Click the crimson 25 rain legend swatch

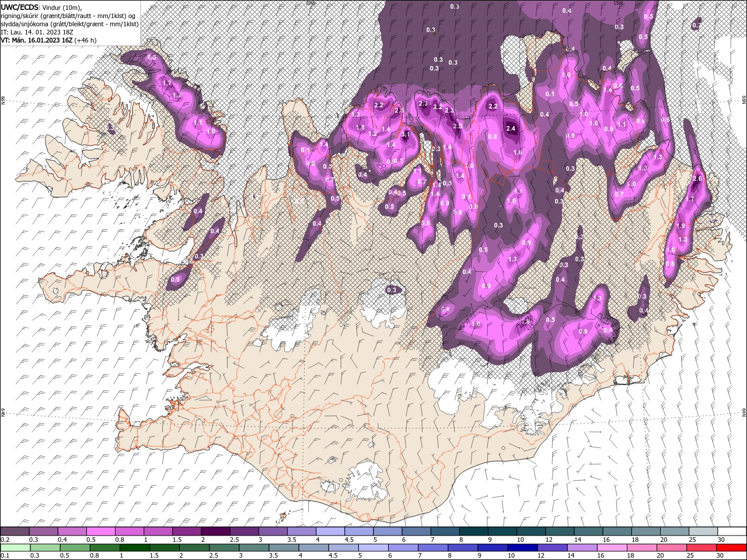[701, 548]
